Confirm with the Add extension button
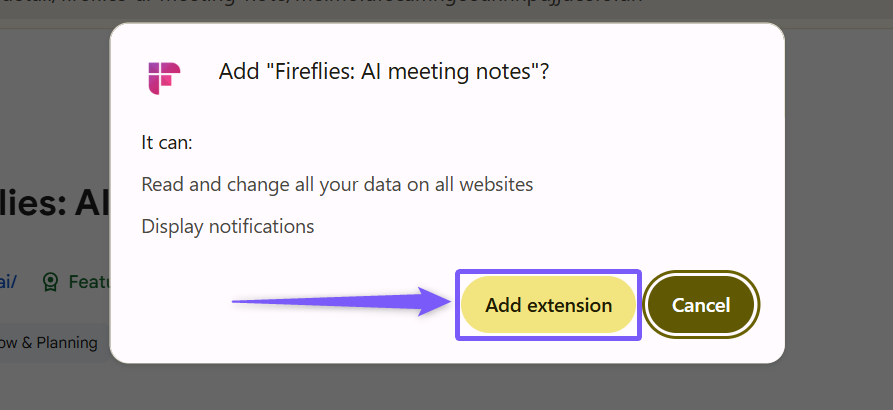 (x=548, y=305)
